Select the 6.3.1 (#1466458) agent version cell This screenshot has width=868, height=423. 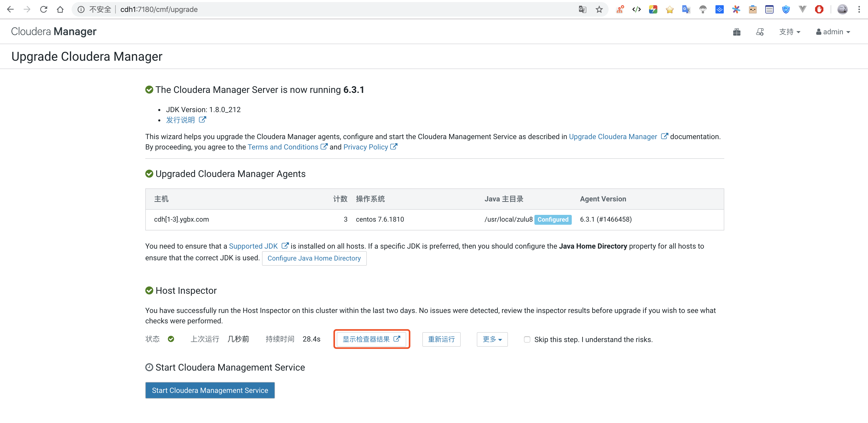click(x=605, y=220)
